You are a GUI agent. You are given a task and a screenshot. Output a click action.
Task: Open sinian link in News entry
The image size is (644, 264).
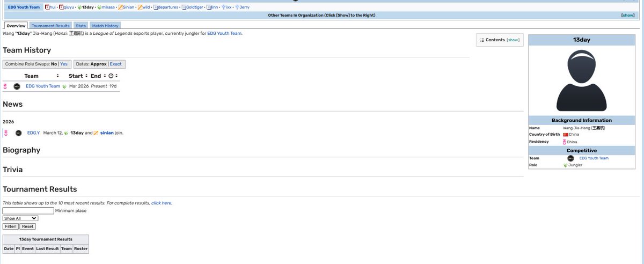click(107, 133)
